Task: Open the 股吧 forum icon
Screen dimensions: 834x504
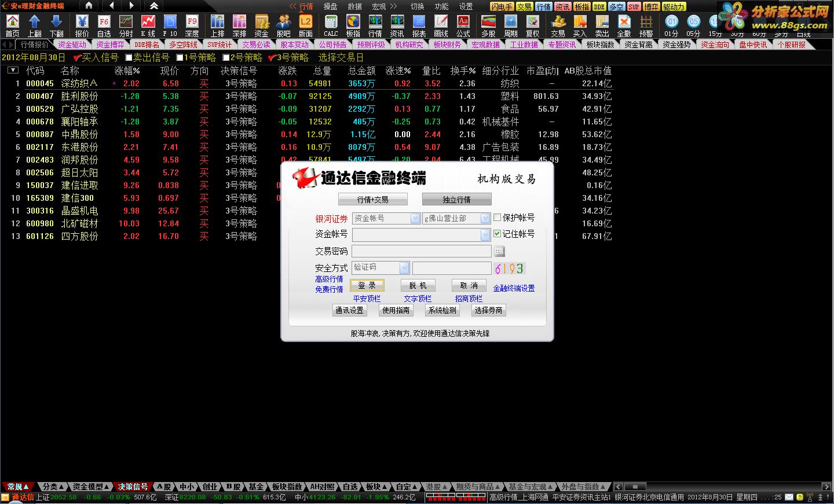Action: tap(283, 25)
